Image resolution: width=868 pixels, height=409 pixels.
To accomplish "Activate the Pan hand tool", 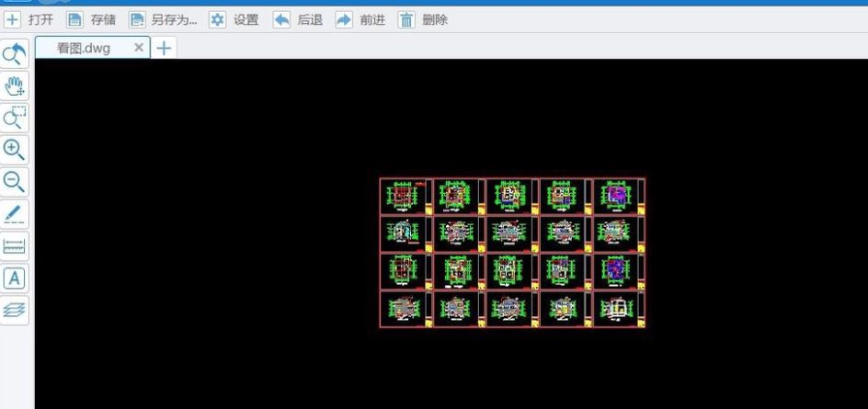I will (15, 86).
